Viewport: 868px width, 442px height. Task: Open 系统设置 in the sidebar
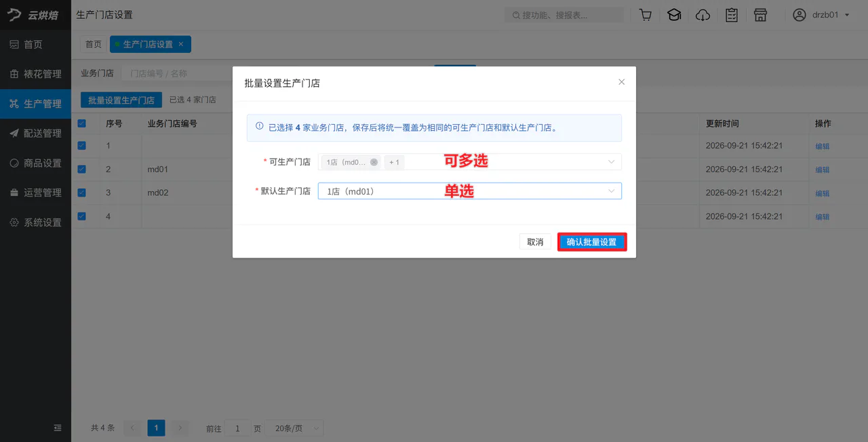pos(35,222)
